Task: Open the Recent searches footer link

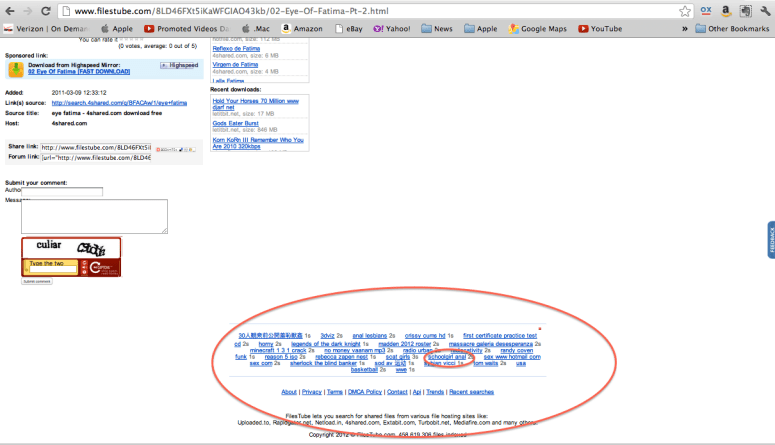Action: (x=471, y=392)
